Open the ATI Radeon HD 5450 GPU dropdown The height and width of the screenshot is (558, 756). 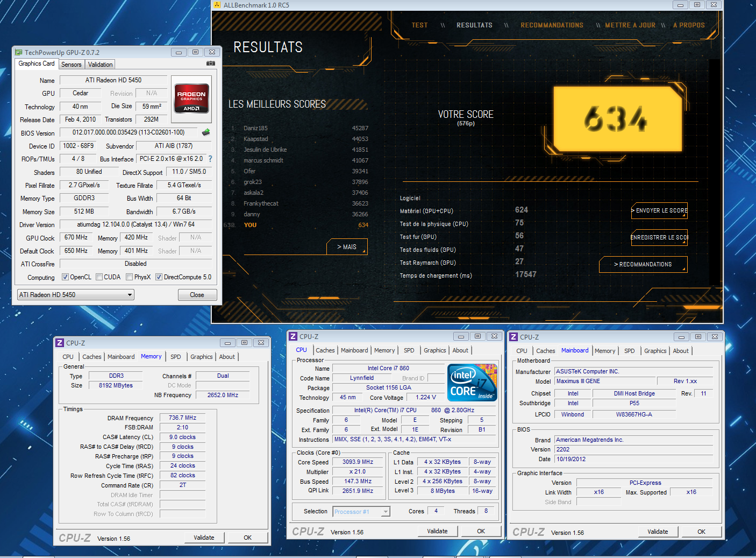tap(76, 295)
